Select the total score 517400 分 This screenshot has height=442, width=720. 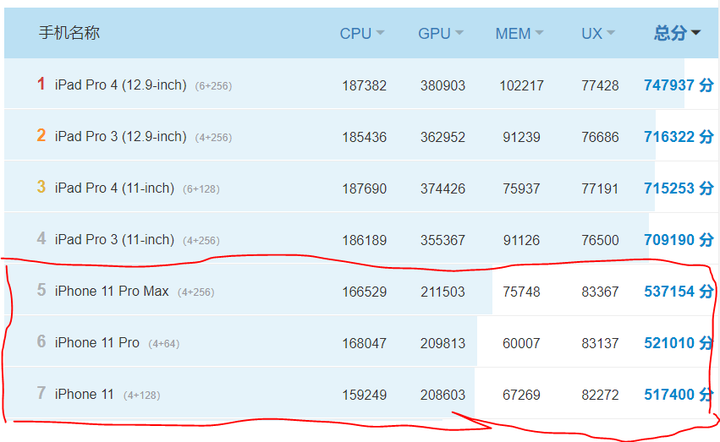[x=679, y=394]
